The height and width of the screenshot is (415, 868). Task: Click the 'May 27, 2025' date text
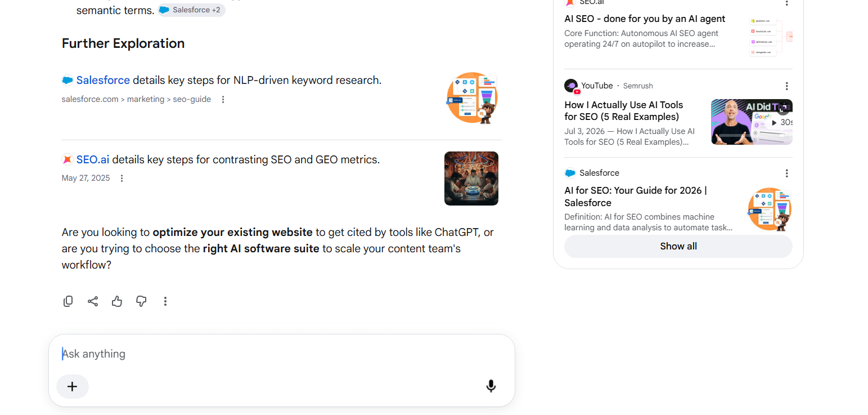point(86,179)
